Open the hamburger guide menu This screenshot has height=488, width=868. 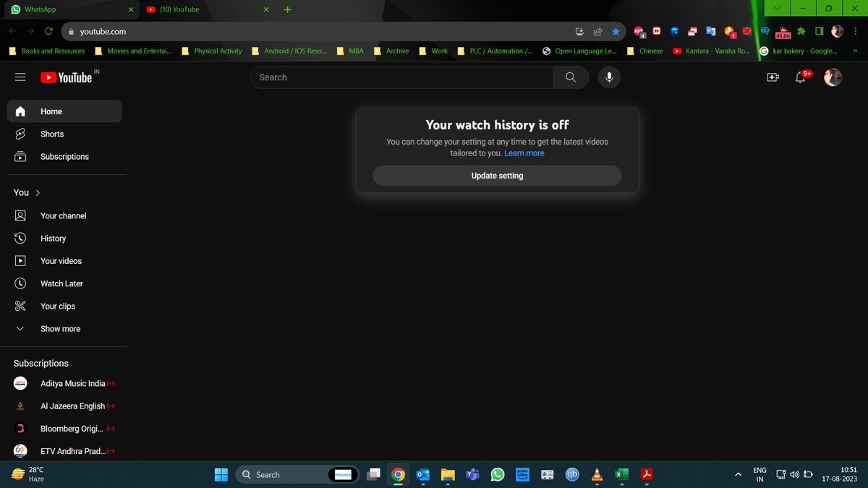(x=20, y=77)
